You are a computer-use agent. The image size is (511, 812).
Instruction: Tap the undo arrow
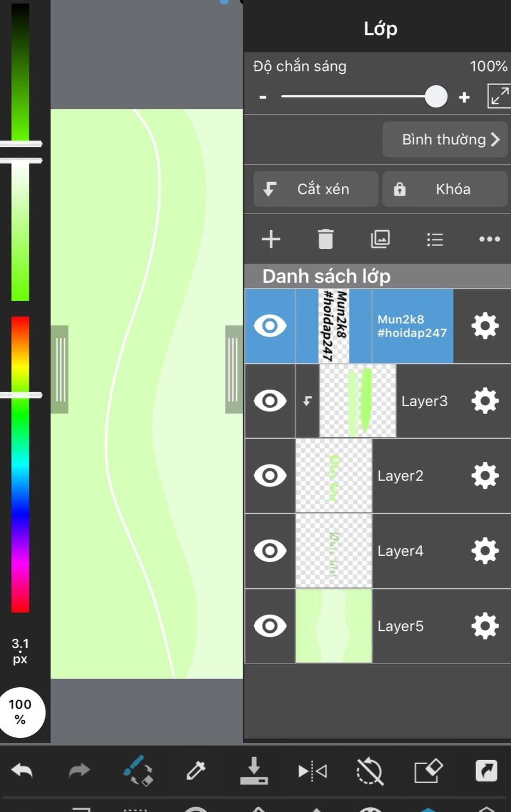click(22, 771)
